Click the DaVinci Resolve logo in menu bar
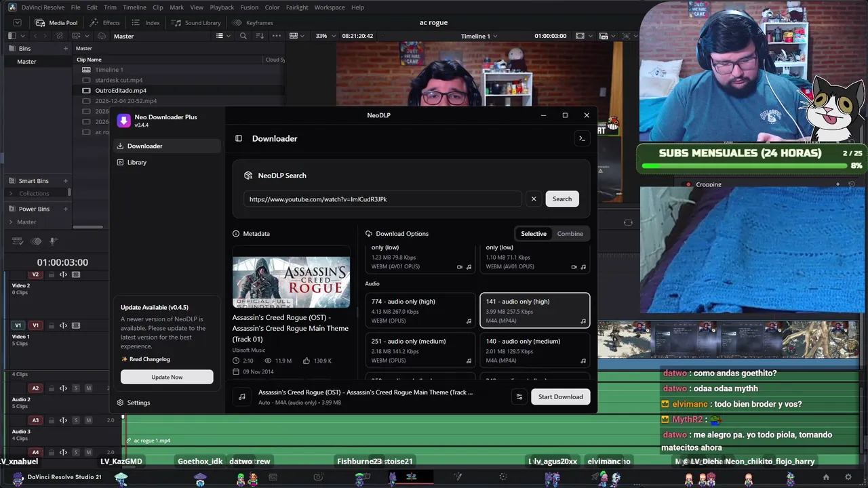The width and height of the screenshot is (868, 488). tap(12, 7)
